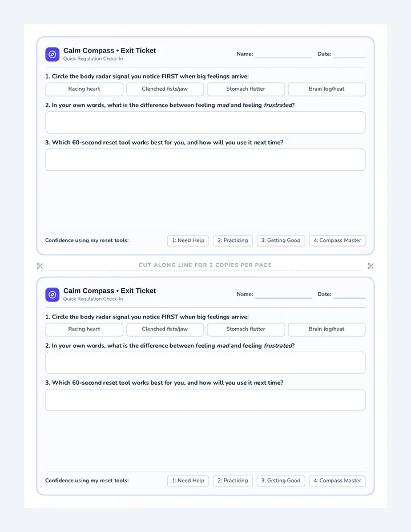Viewport: 411px width, 532px height.
Task: Select 'Stomach flutter' on the top ticket
Action: click(x=245, y=89)
